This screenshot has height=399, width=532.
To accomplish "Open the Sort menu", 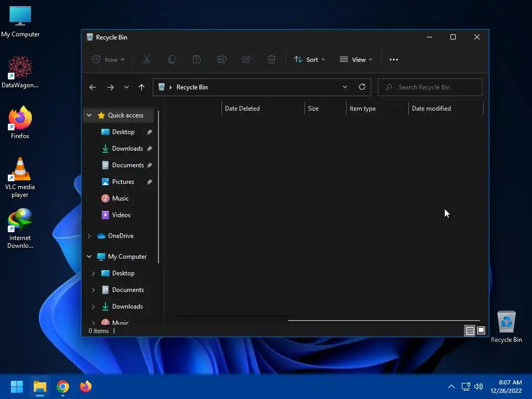I will tap(310, 59).
